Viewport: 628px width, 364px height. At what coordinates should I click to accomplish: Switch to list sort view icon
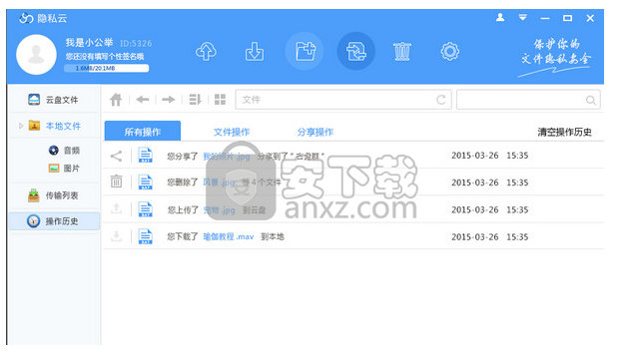point(195,99)
